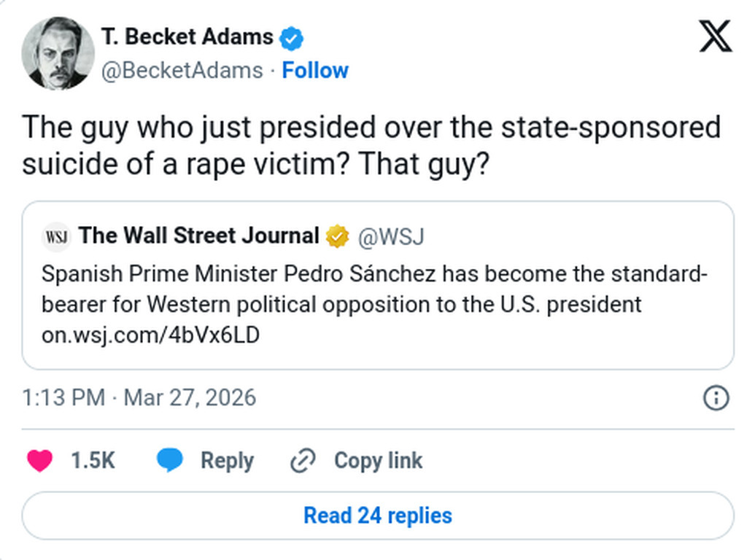Viewport: 747px width, 560px height.
Task: Click the WSJ logo avatar
Action: [56, 237]
